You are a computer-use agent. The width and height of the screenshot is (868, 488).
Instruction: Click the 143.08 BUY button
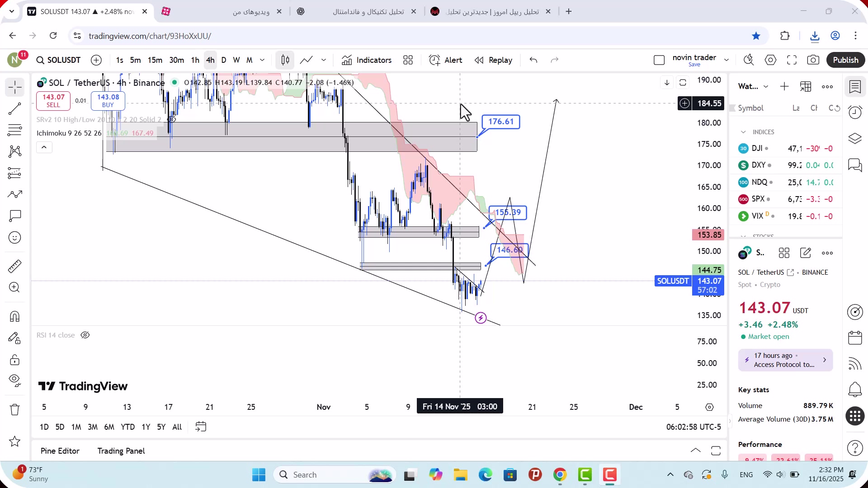click(x=108, y=101)
